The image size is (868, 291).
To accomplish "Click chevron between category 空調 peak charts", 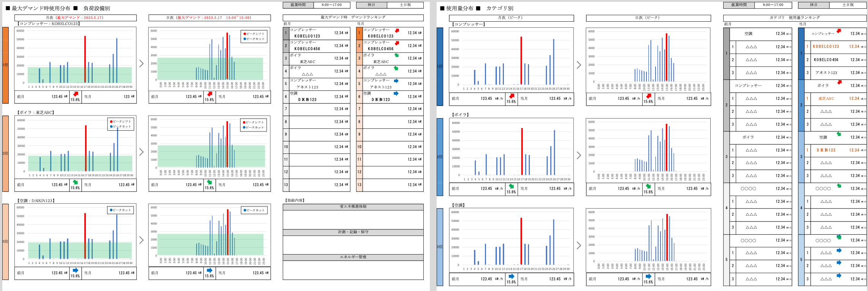I will point(579,245).
